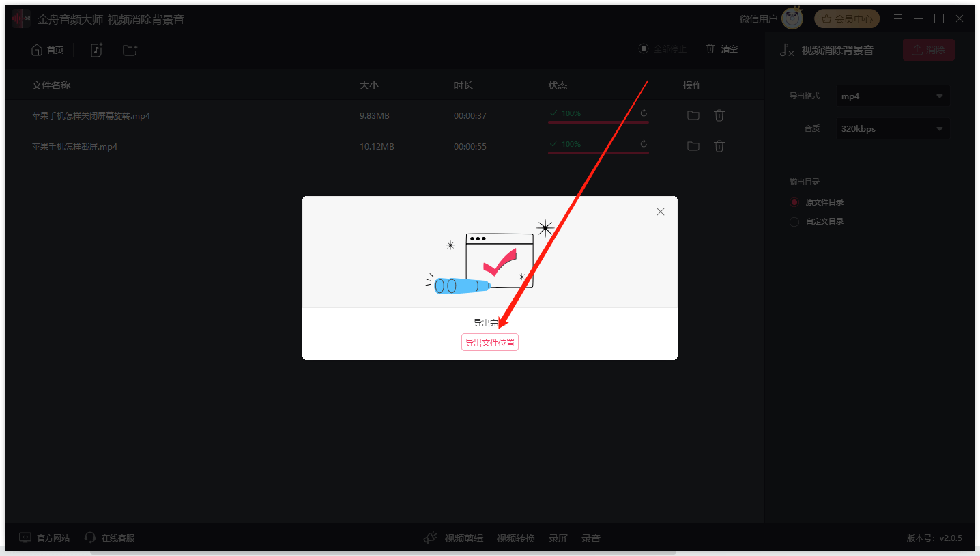Click the 微信用户 avatar
This screenshot has height=556, width=980.
pos(792,18)
